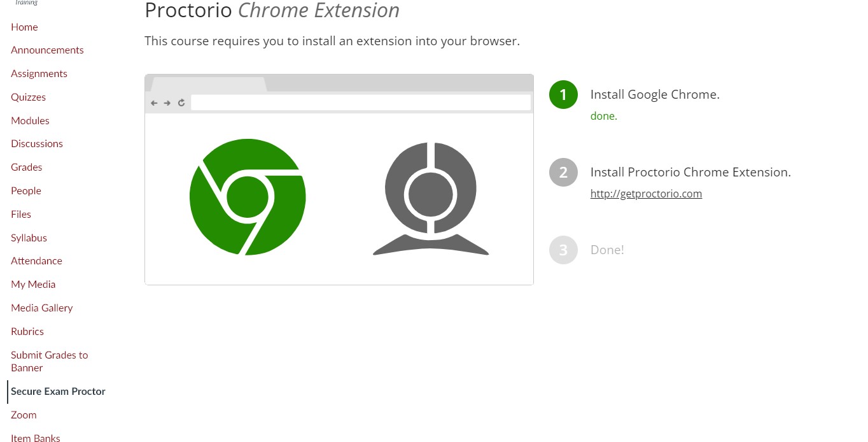Open the Secure Exam Proctor page
Image resolution: width=868 pixels, height=442 pixels.
(58, 391)
